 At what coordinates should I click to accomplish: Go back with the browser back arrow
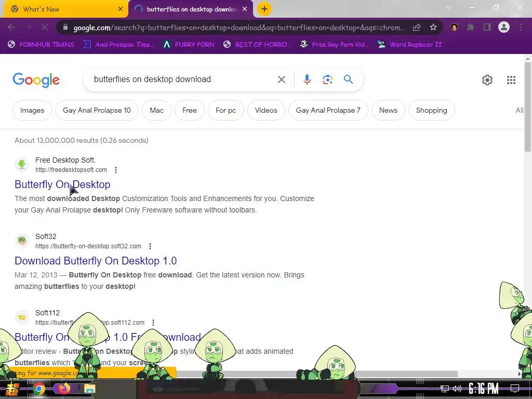pyautogui.click(x=11, y=27)
